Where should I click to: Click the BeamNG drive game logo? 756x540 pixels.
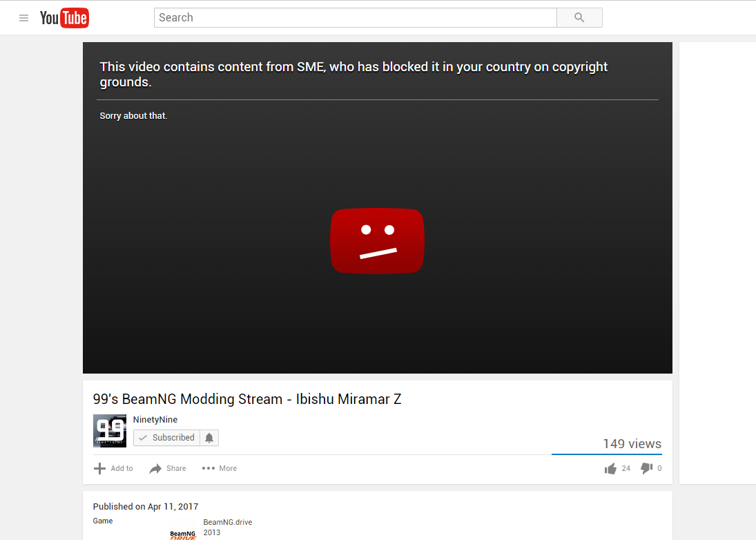coord(183,534)
